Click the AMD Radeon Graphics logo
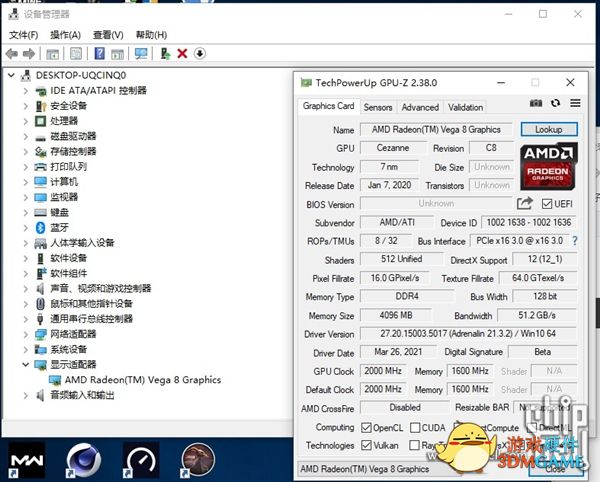Image resolution: width=600 pixels, height=482 pixels. [x=548, y=167]
